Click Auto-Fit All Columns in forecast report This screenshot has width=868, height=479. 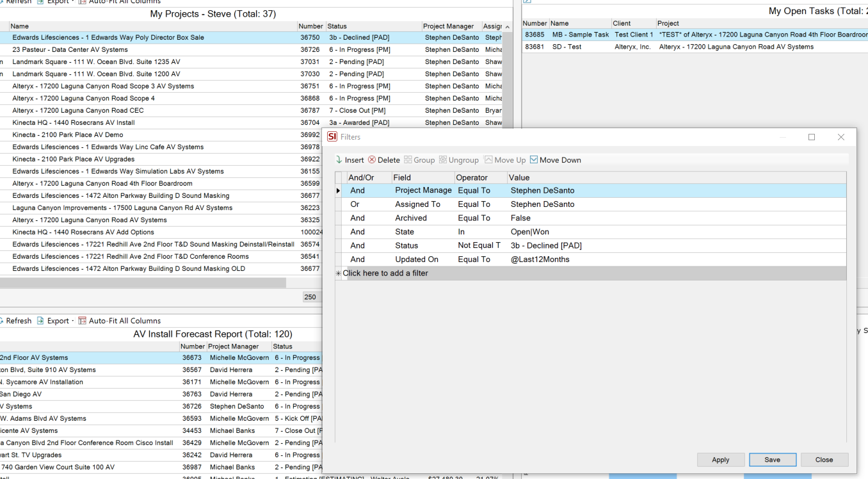[119, 321]
